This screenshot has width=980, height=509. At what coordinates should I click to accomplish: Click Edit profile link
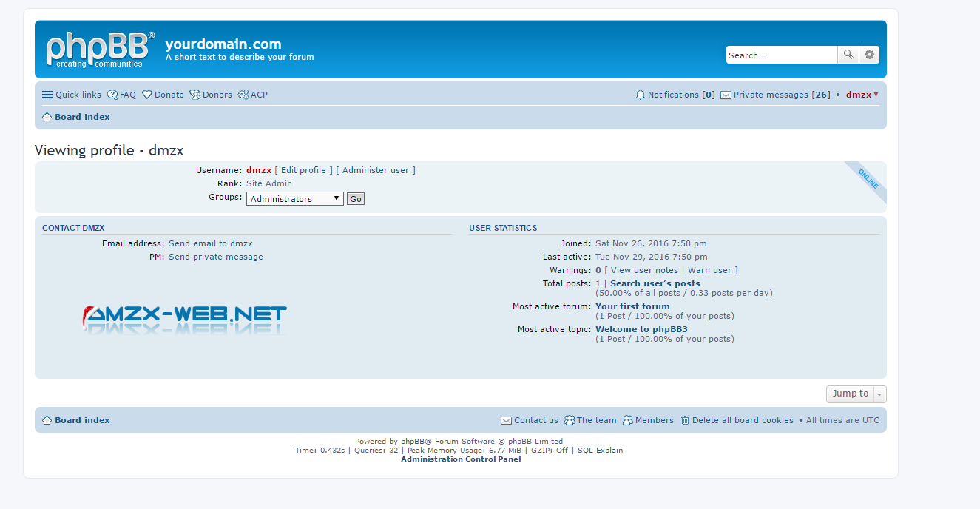(303, 170)
